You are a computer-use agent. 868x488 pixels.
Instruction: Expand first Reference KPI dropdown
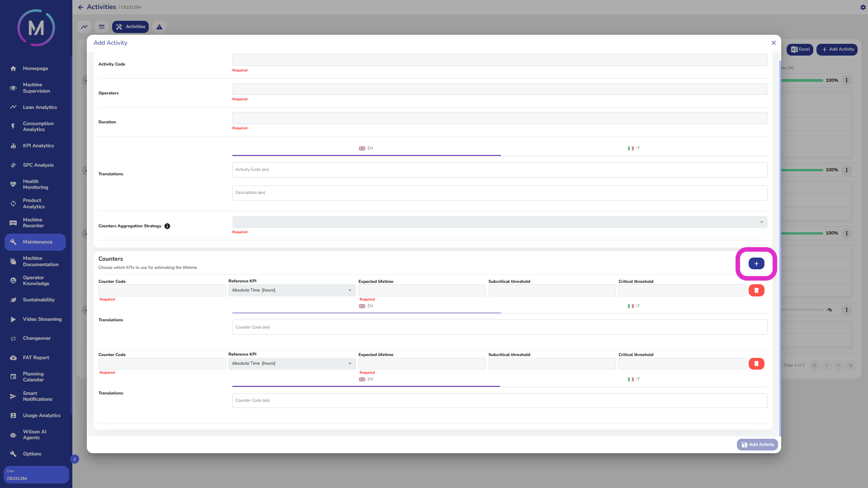click(292, 290)
